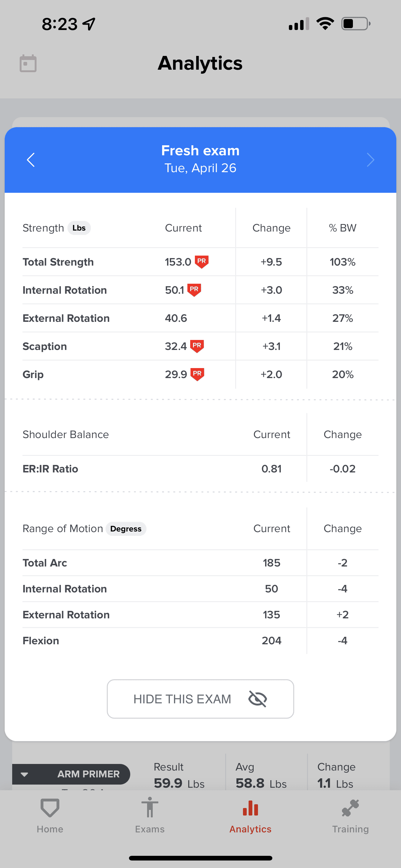Tap the Internal Rotation PR badge
401x868 pixels.
click(x=194, y=290)
